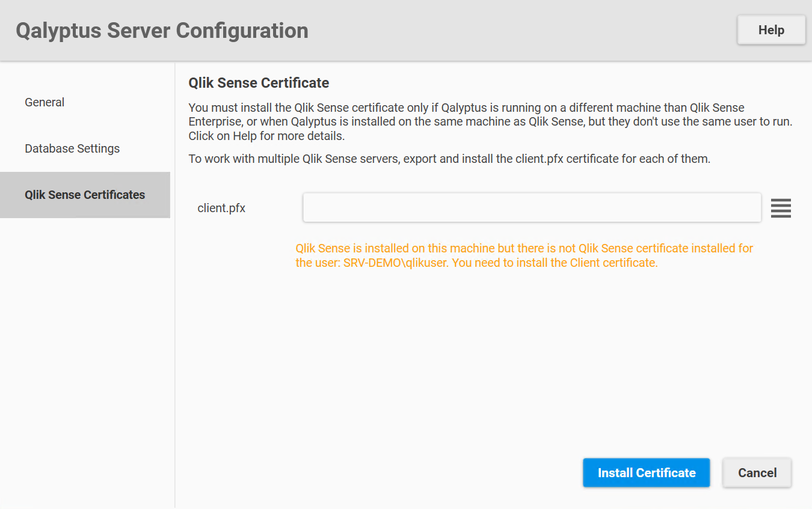Image resolution: width=812 pixels, height=509 pixels.
Task: Click the client.pfx label
Action: tap(221, 207)
